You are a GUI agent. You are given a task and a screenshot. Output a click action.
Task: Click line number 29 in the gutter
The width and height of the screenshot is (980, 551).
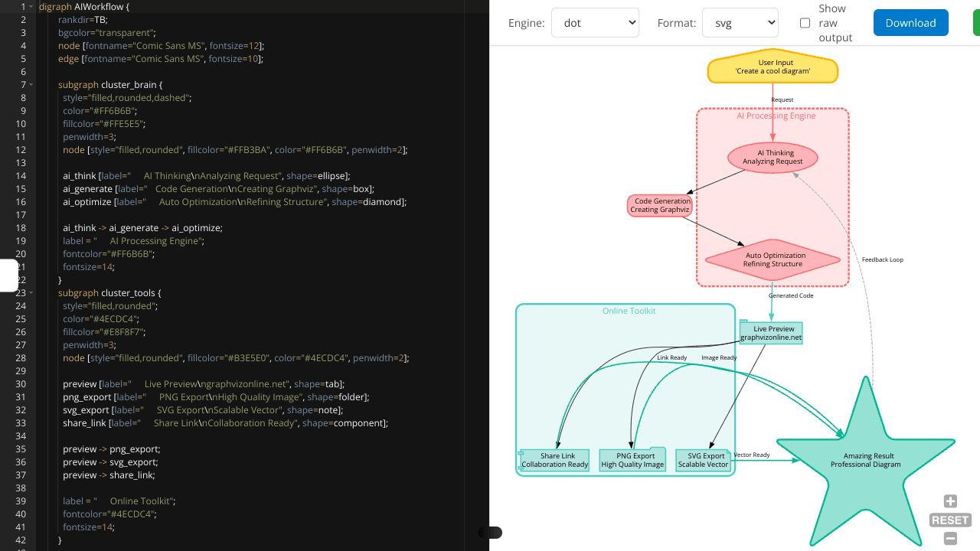click(x=21, y=371)
